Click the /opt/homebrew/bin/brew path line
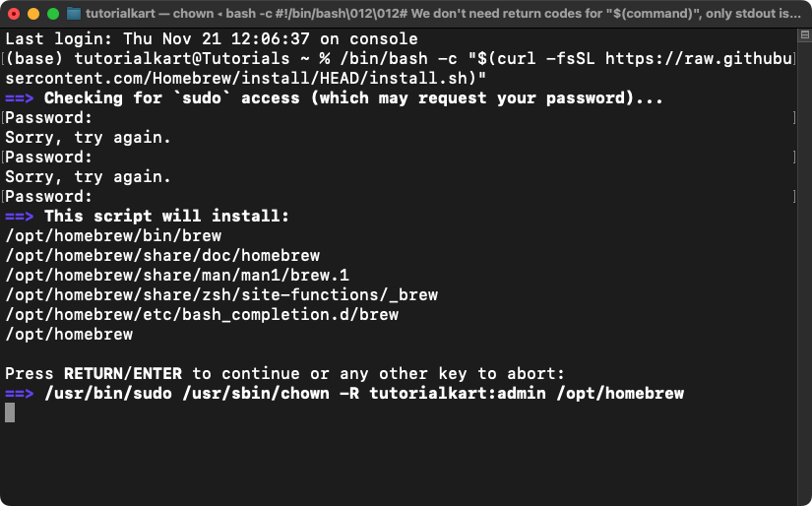 (113, 236)
